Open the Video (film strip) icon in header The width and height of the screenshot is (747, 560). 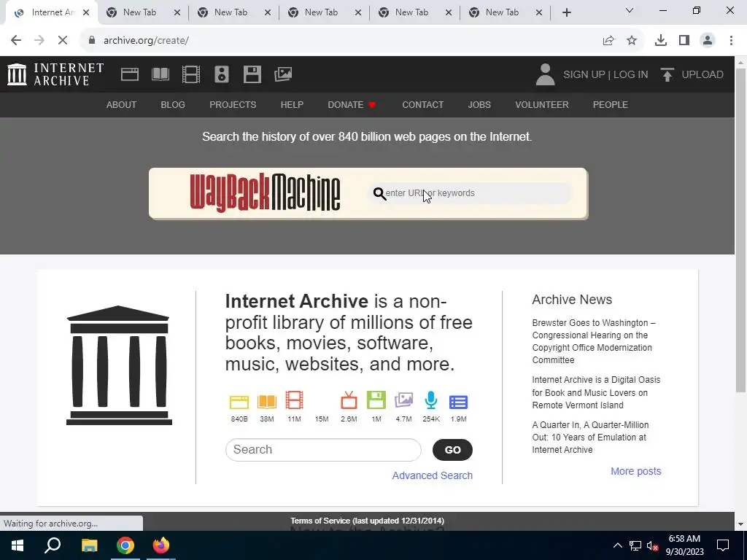pos(191,74)
